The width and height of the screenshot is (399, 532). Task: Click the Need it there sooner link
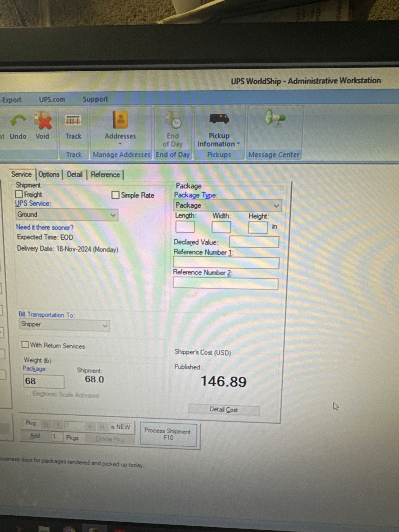pos(45,227)
